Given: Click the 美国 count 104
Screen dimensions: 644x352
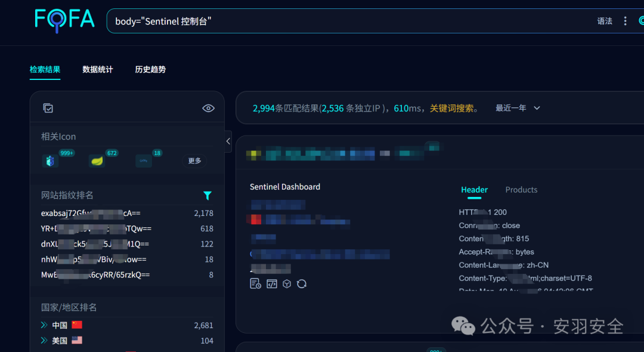Looking at the screenshot, I should (206, 341).
